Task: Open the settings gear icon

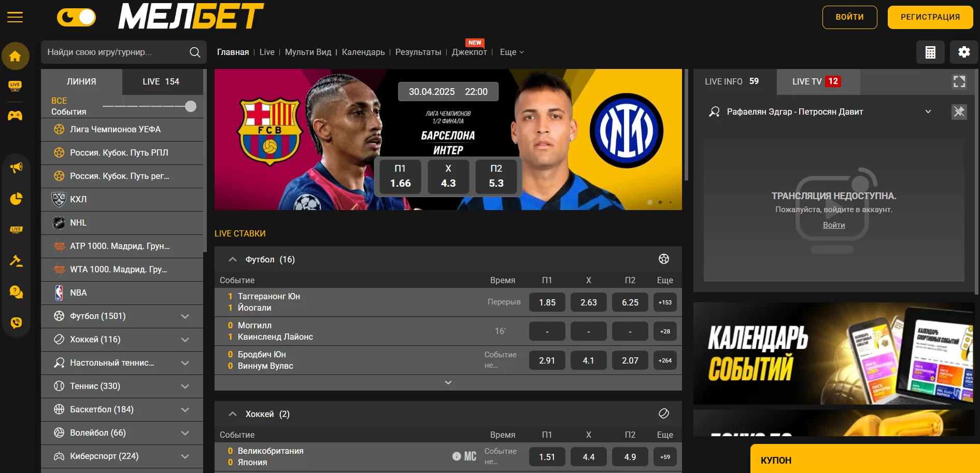Action: click(964, 52)
